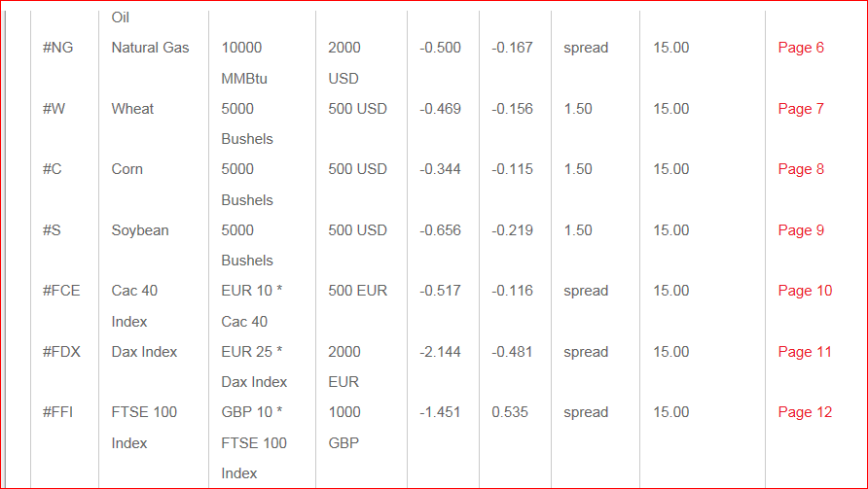Image resolution: width=868 pixels, height=489 pixels.
Task: Select the #FDX symbol cell
Action: (x=61, y=352)
